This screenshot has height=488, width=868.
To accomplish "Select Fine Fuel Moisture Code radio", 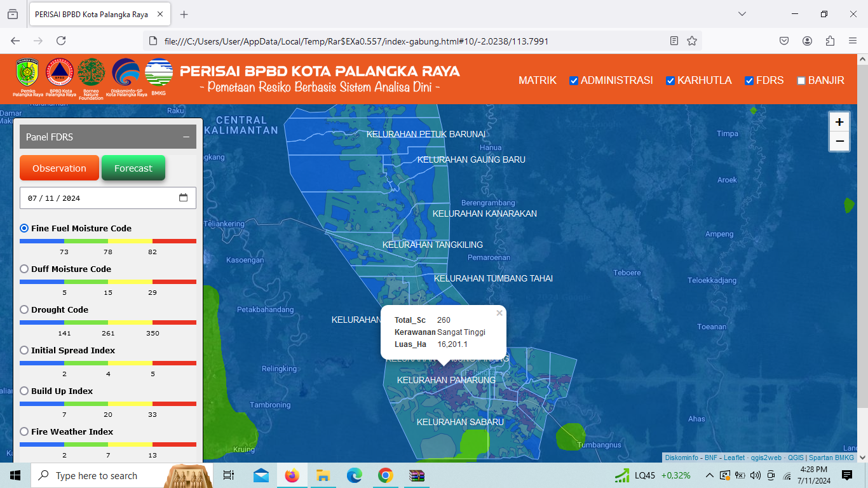I will click(25, 228).
